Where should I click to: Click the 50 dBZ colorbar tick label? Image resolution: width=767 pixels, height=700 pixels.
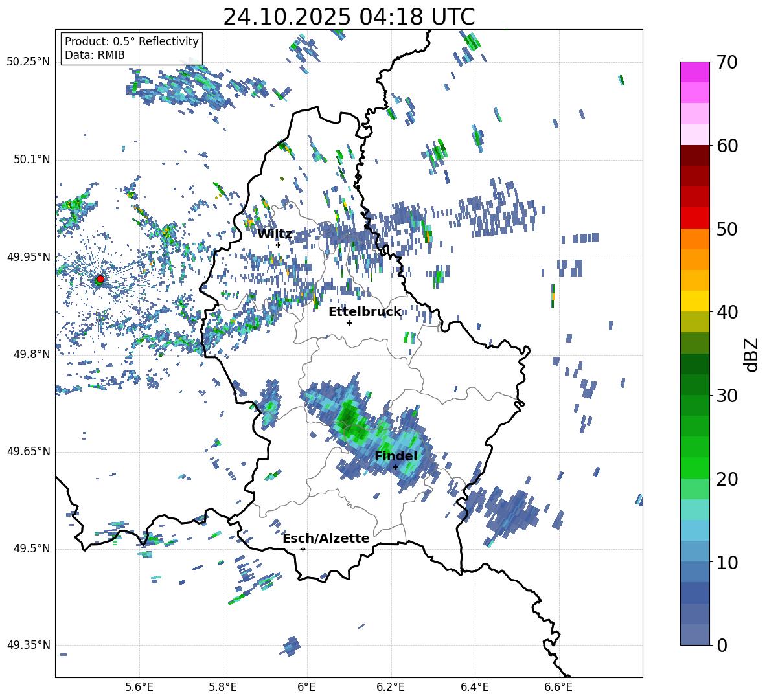pyautogui.click(x=727, y=229)
